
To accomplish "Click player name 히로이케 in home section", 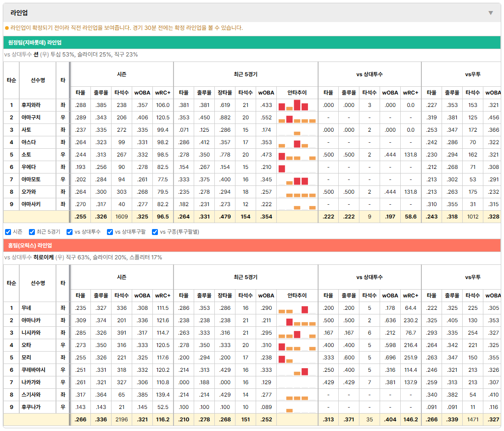I will pyautogui.click(x=44, y=257).
